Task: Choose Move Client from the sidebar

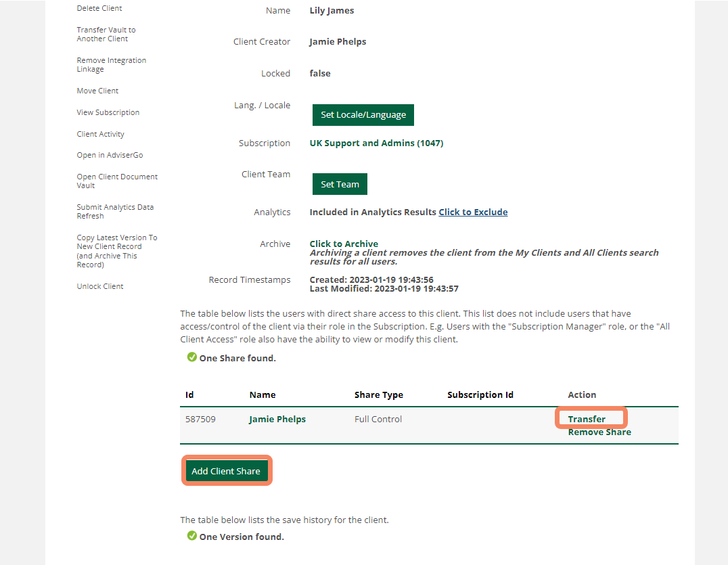Action: pos(97,91)
